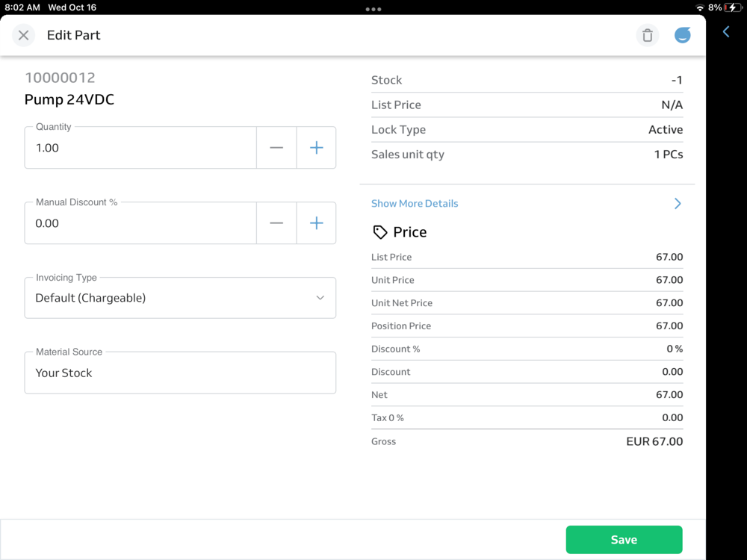This screenshot has width=747, height=560.
Task: Tap the Price tag icon
Action: (x=379, y=232)
